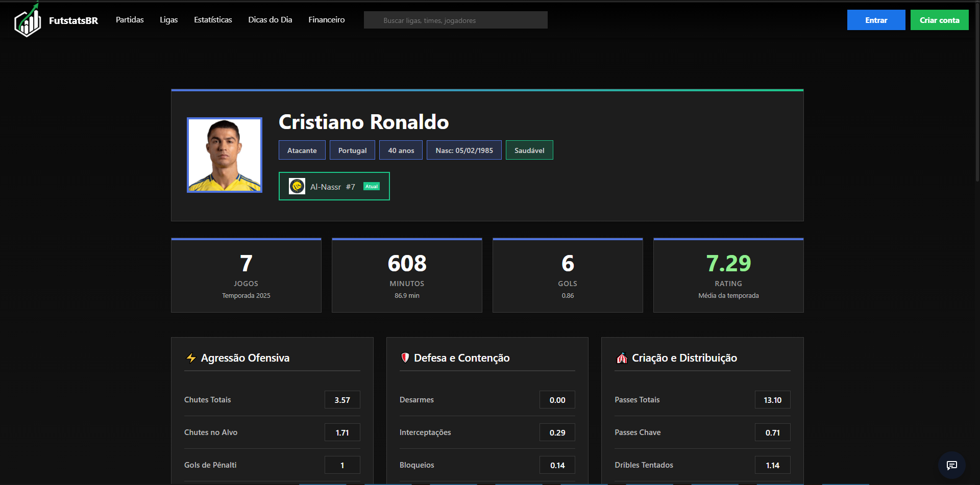Click the 6 Gols stat card
This screenshot has width=980, height=485.
(x=568, y=275)
